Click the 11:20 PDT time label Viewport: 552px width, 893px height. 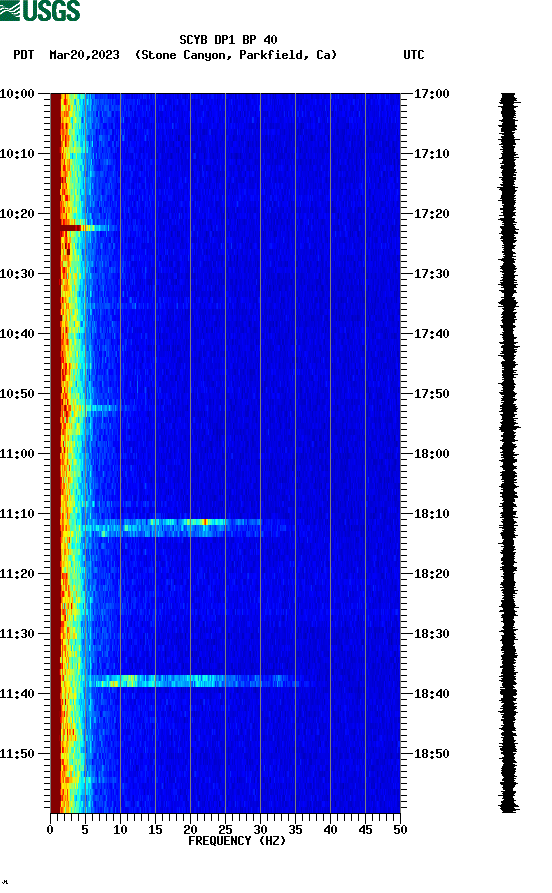(x=17, y=574)
